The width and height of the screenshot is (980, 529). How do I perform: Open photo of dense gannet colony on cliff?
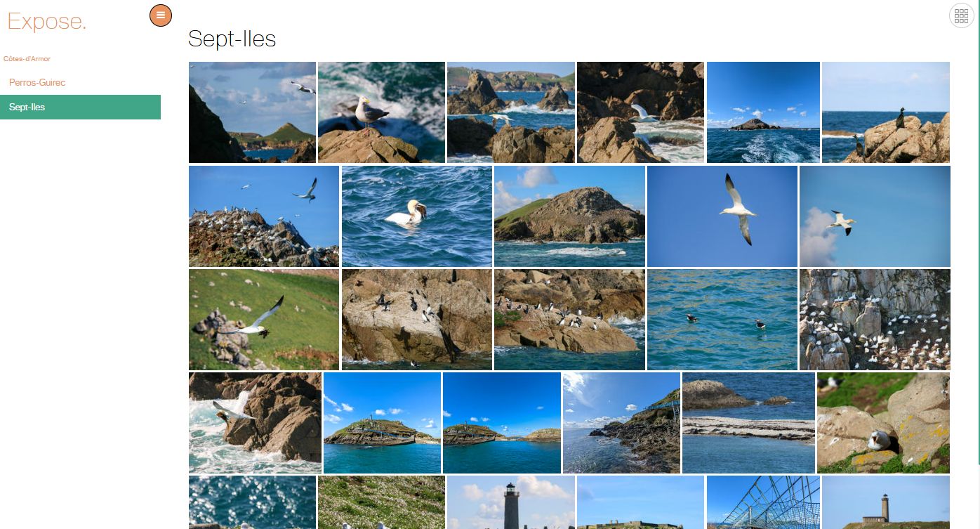[x=875, y=320]
